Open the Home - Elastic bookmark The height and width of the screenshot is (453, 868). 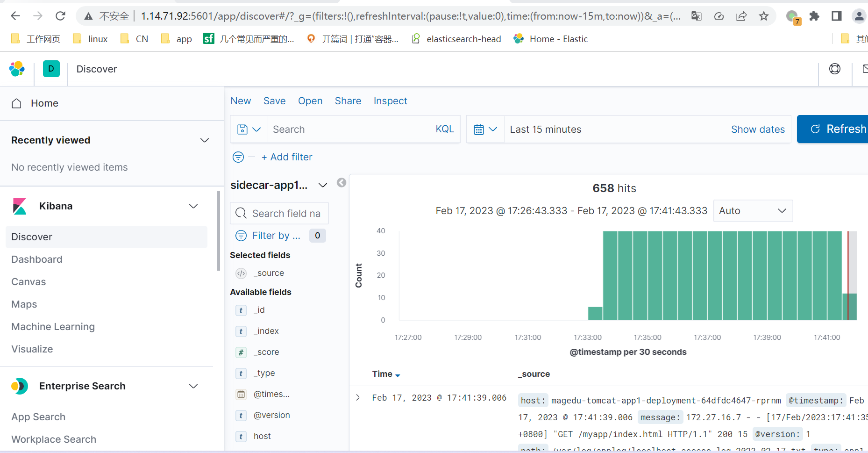tap(551, 39)
